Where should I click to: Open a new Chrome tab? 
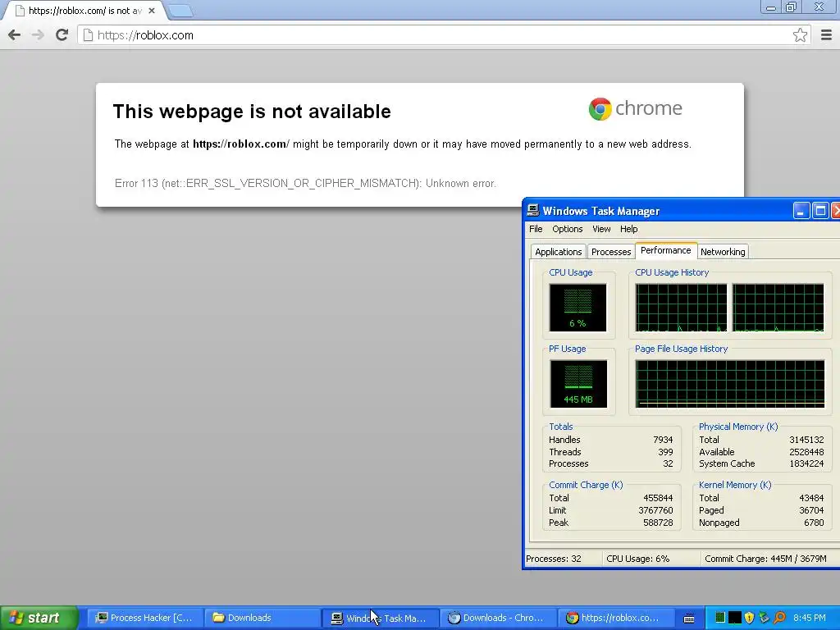pos(181,11)
